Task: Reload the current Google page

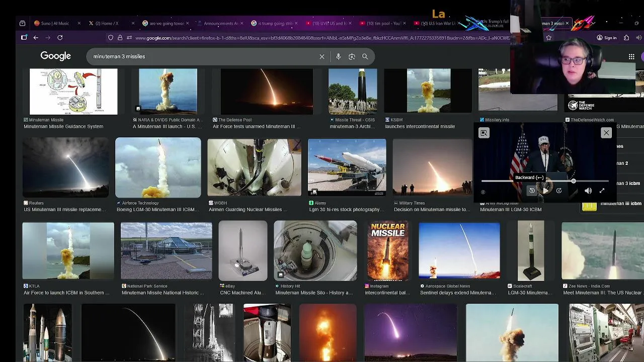Action: click(60, 38)
